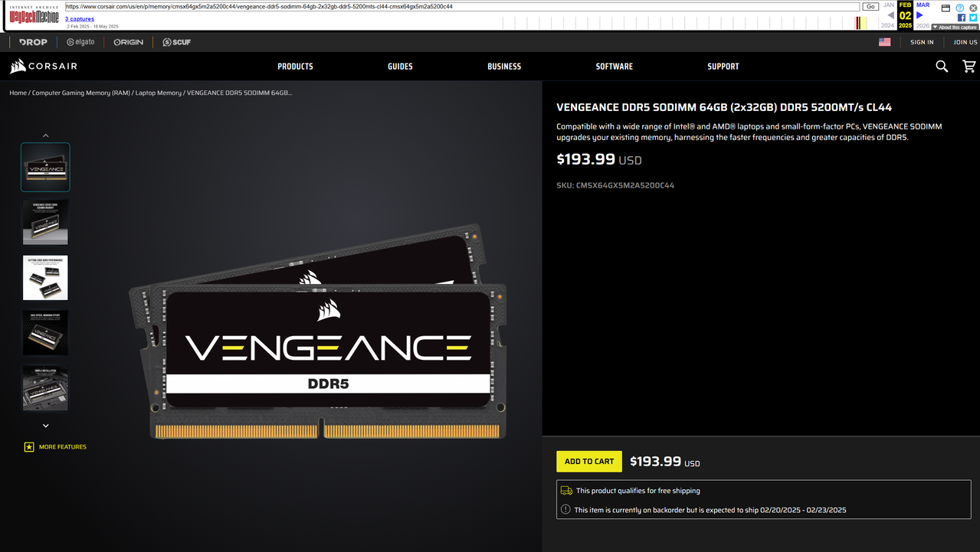Screen dimensions: 980x552
Task: Click the capture timeline highlighted marker
Action: 861,23
